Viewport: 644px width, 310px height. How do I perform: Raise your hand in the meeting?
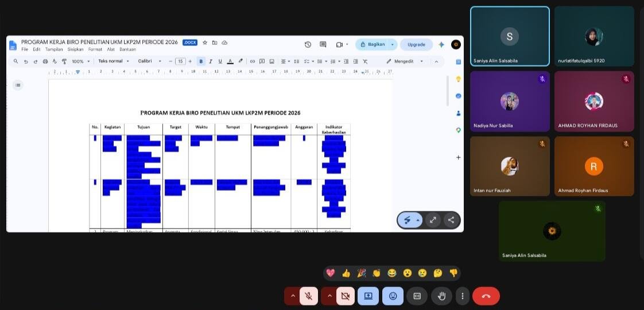(x=442, y=296)
